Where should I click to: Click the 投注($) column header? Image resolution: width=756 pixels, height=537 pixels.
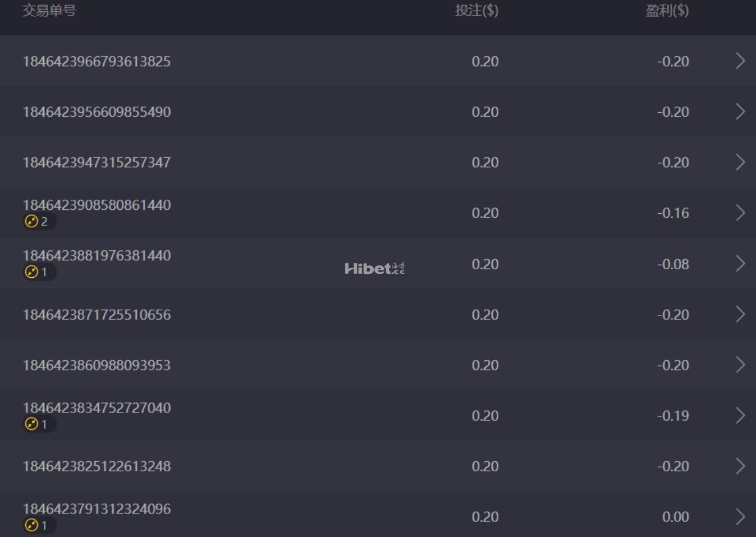[476, 11]
